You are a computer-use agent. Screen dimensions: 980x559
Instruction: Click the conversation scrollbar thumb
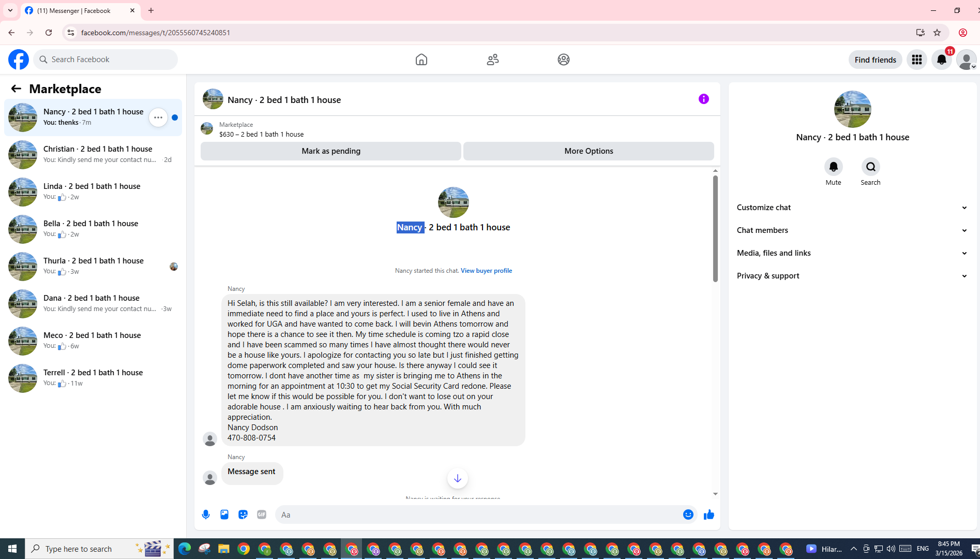715,229
